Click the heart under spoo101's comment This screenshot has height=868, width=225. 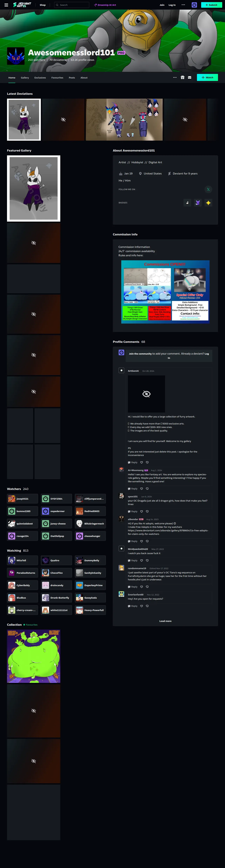click(x=141, y=512)
